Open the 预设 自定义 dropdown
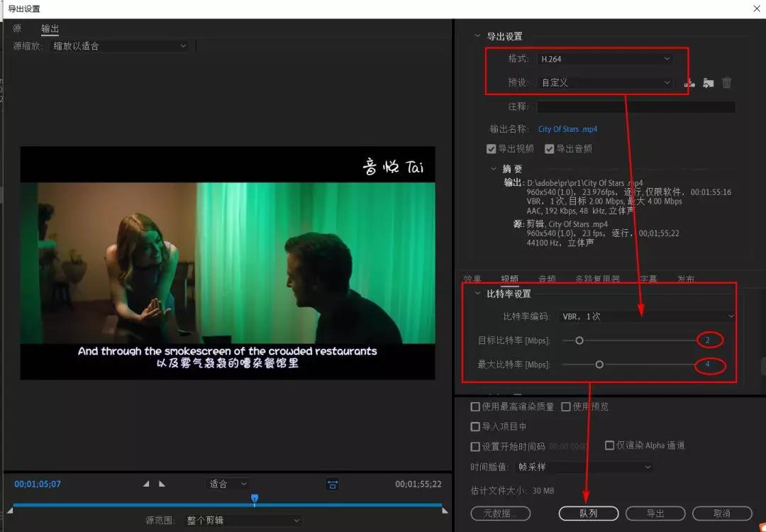 [x=605, y=82]
